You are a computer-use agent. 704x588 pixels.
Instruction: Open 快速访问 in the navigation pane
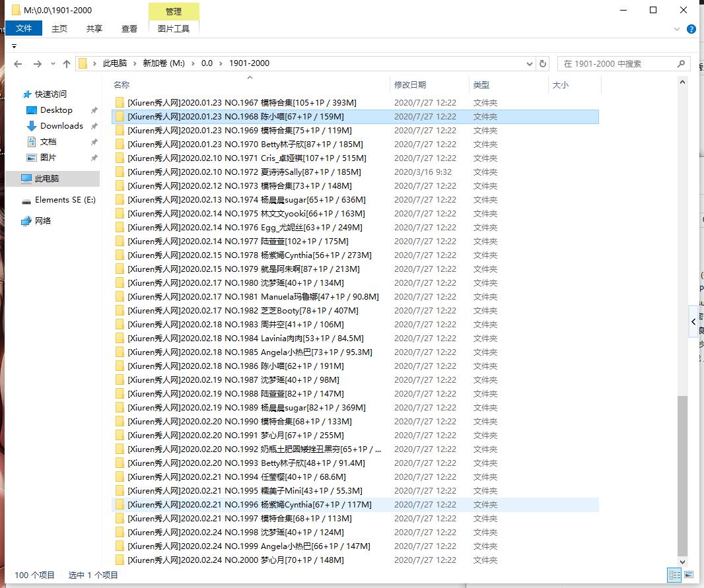click(x=50, y=94)
